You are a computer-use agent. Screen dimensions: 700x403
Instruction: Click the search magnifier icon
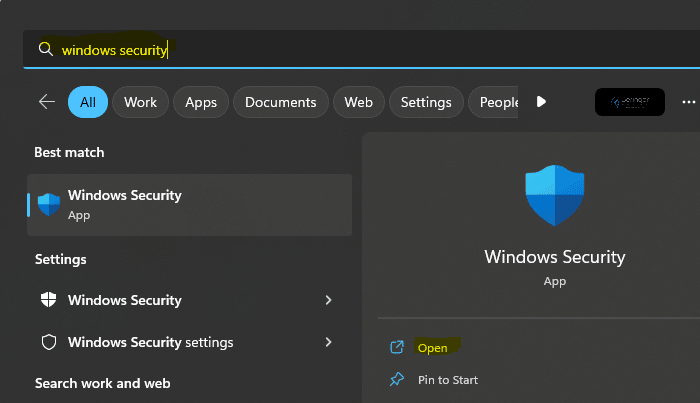(x=46, y=49)
